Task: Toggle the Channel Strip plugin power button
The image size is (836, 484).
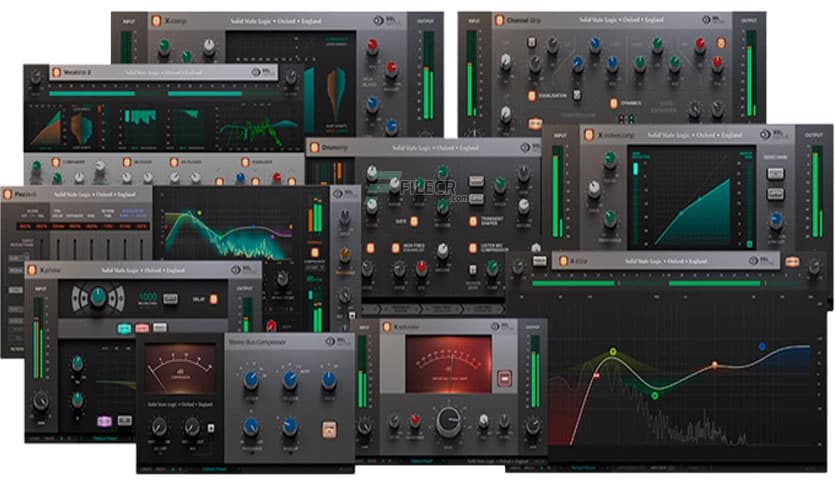Action: pyautogui.click(x=499, y=21)
